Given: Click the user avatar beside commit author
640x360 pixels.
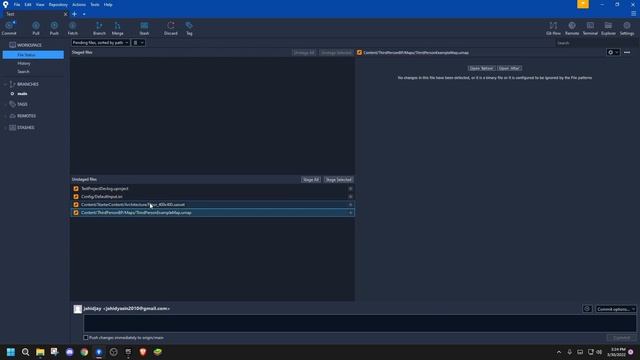Looking at the screenshot, I should [78, 309].
